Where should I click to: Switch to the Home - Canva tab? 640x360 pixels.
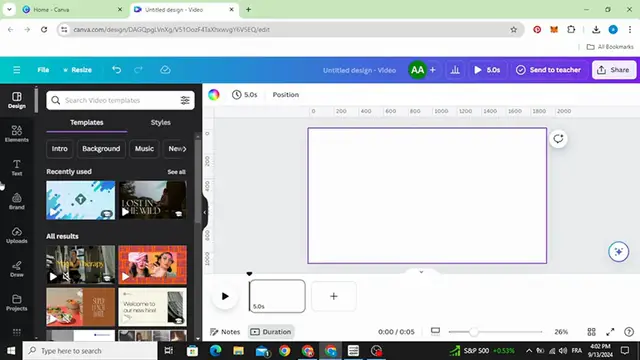pos(73,9)
